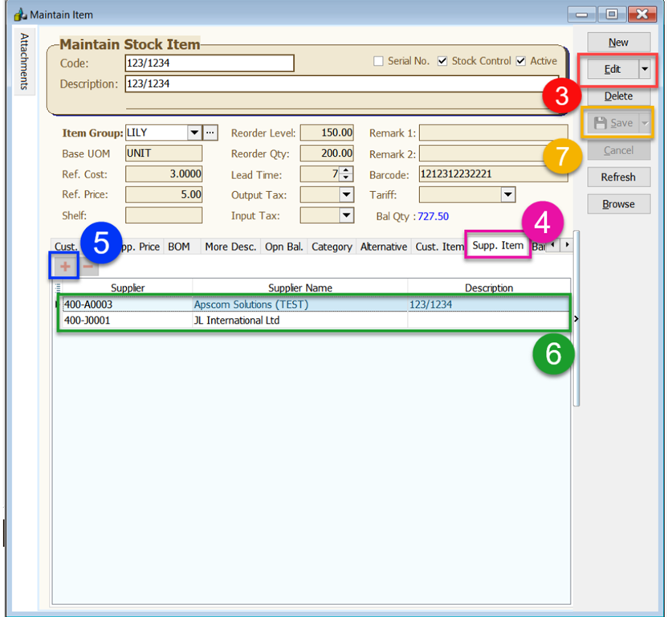This screenshot has width=672, height=617.
Task: Open the Attachments side panel
Action: (x=24, y=61)
